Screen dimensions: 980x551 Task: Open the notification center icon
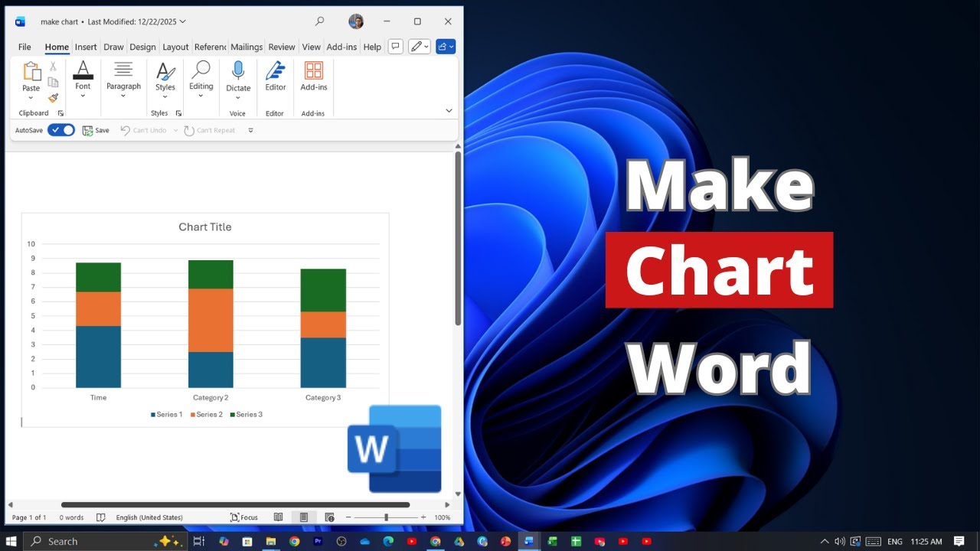[x=959, y=541]
